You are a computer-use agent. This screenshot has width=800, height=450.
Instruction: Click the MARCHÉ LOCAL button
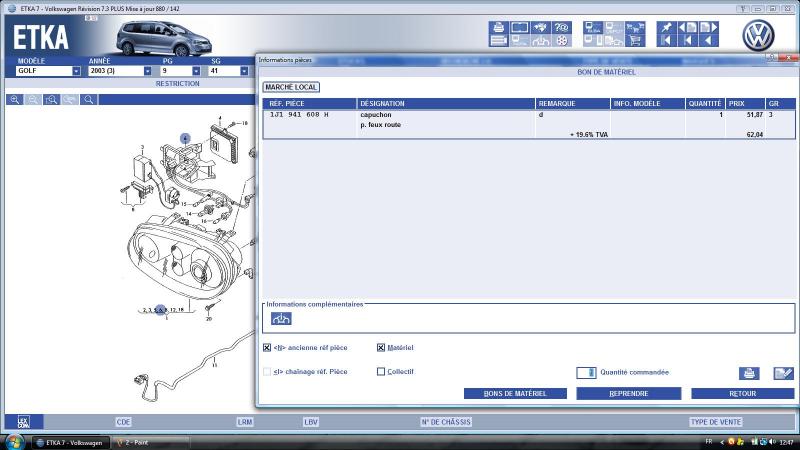pos(291,87)
